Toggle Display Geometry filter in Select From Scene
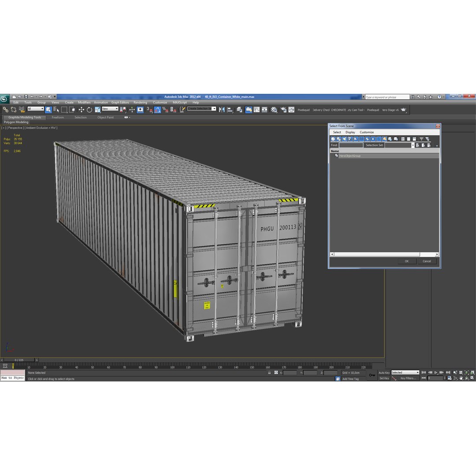The height and width of the screenshot is (476, 476). [333, 139]
